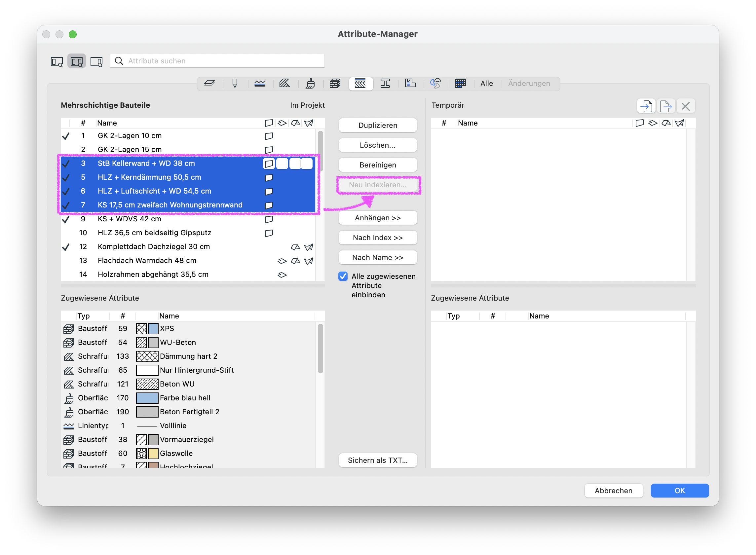Select row KS + WDVS 42 cm
Viewport: 756px width, 555px height.
click(188, 219)
